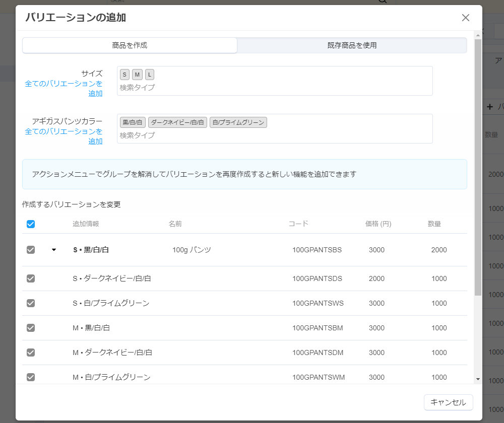504x423 pixels.
Task: Uncheck the S・黒/白/白 row checkbox
Action: pos(31,250)
